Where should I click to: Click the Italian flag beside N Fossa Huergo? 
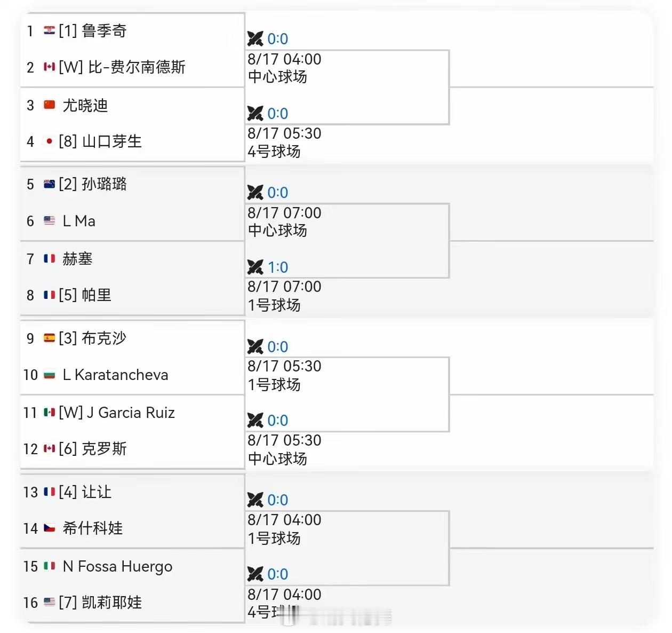[50, 566]
